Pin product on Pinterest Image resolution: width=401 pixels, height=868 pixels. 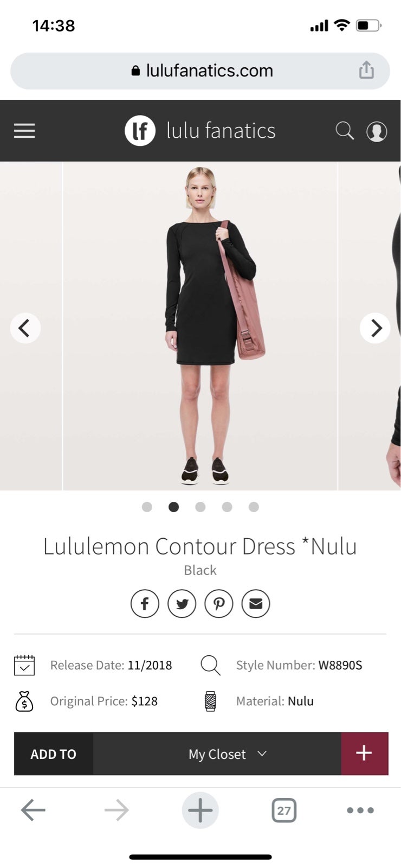[218, 603]
